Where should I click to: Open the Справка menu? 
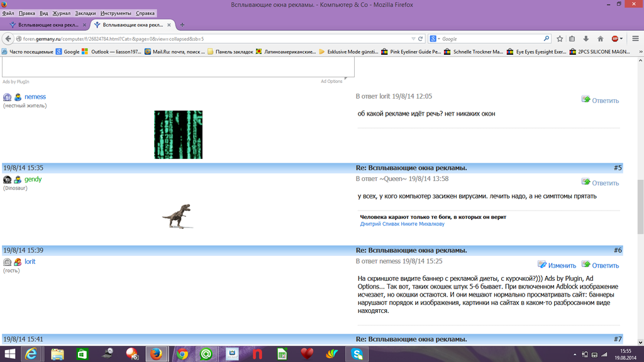pos(145,13)
